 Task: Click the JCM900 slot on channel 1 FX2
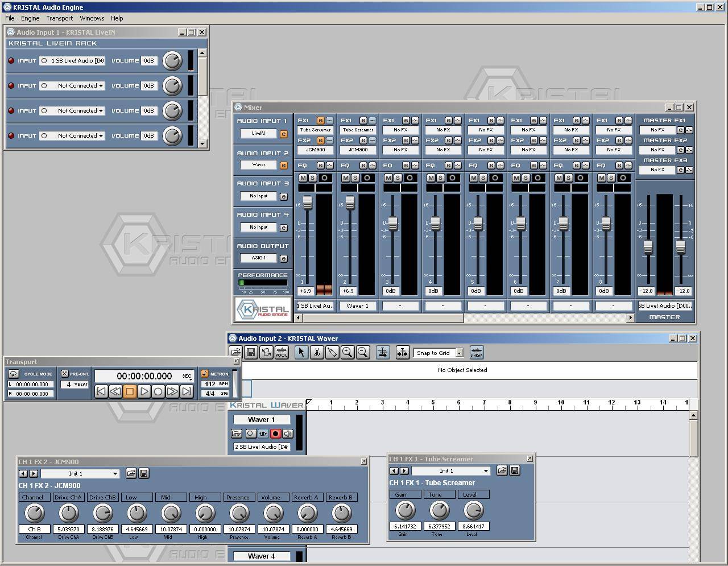(x=315, y=150)
